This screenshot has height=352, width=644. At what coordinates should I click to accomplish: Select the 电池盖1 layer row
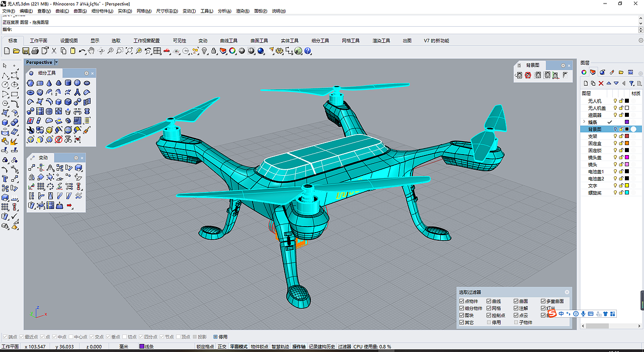(611, 171)
